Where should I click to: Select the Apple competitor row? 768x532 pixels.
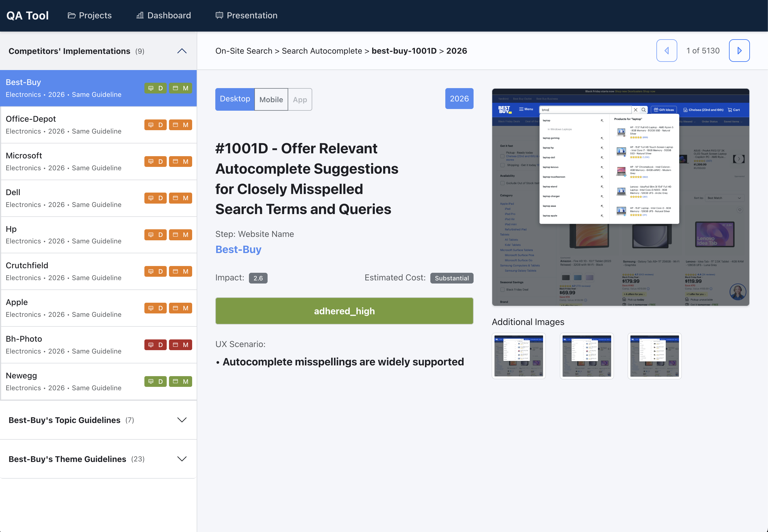[98, 308]
